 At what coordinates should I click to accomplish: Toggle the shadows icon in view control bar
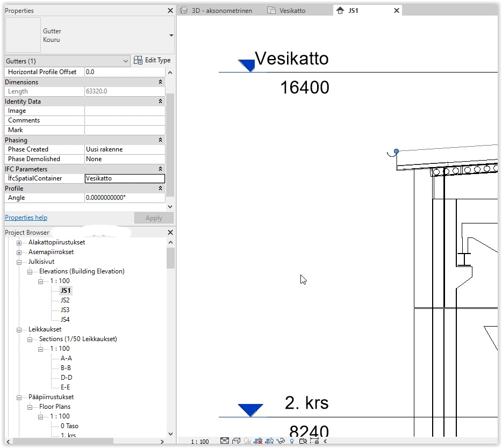pos(247,441)
